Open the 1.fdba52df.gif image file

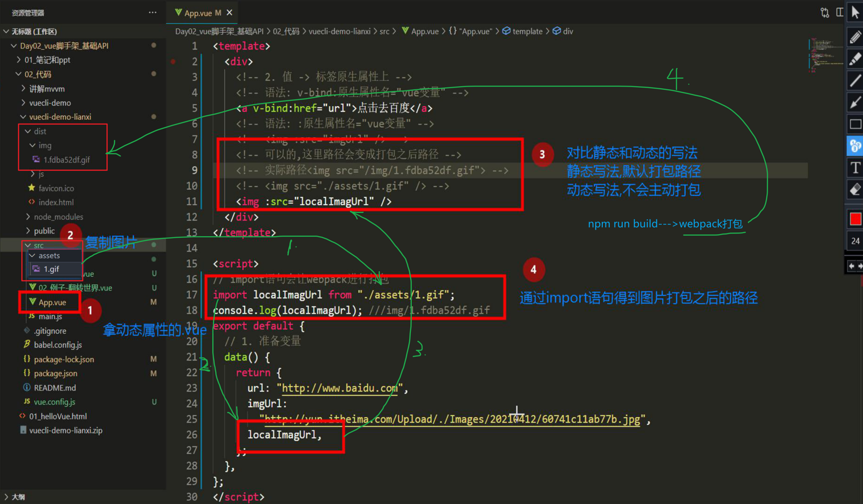[66, 160]
